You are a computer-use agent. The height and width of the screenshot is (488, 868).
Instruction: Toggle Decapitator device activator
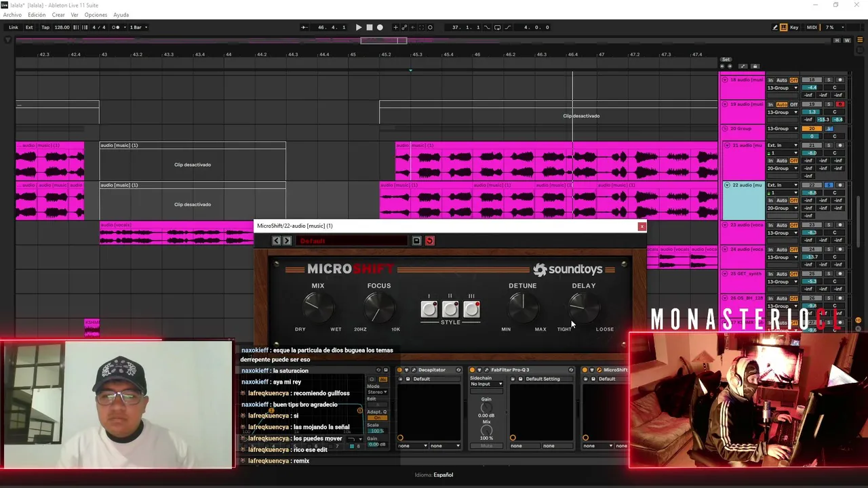[399, 370]
